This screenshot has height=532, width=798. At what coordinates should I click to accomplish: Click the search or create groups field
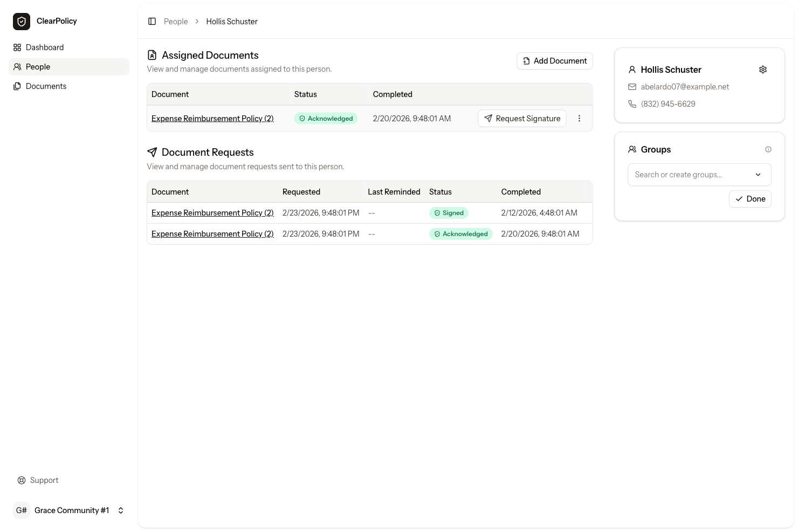[x=685, y=174]
